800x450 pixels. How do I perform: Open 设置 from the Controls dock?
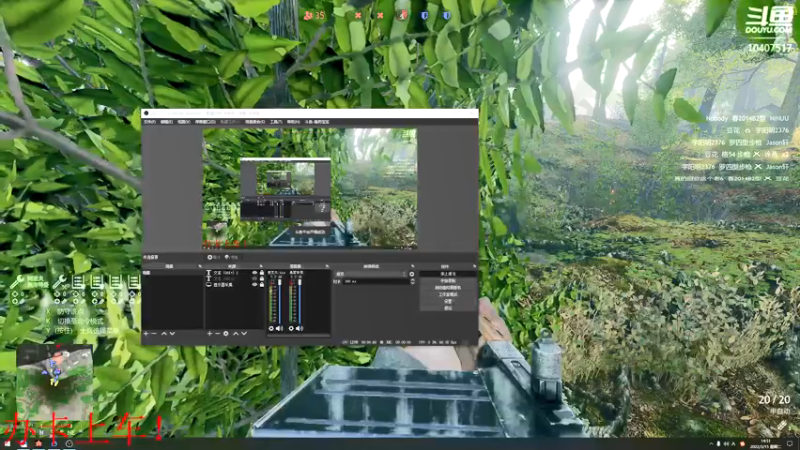tap(448, 301)
